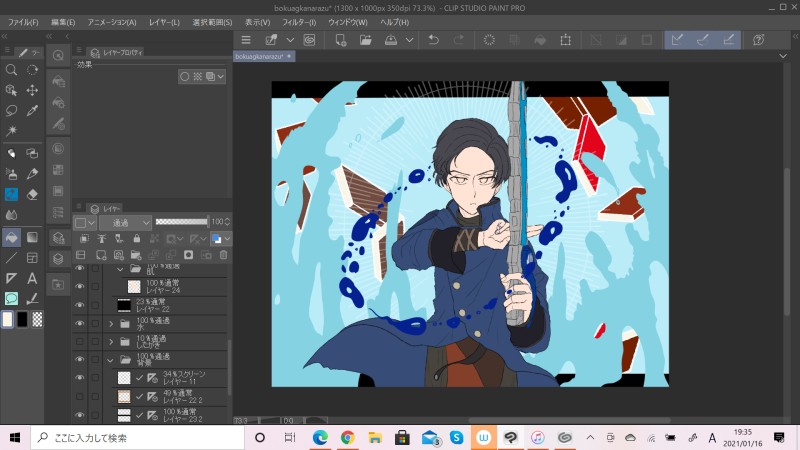Toggle the first snap-to-ruler button in command bar

(677, 40)
